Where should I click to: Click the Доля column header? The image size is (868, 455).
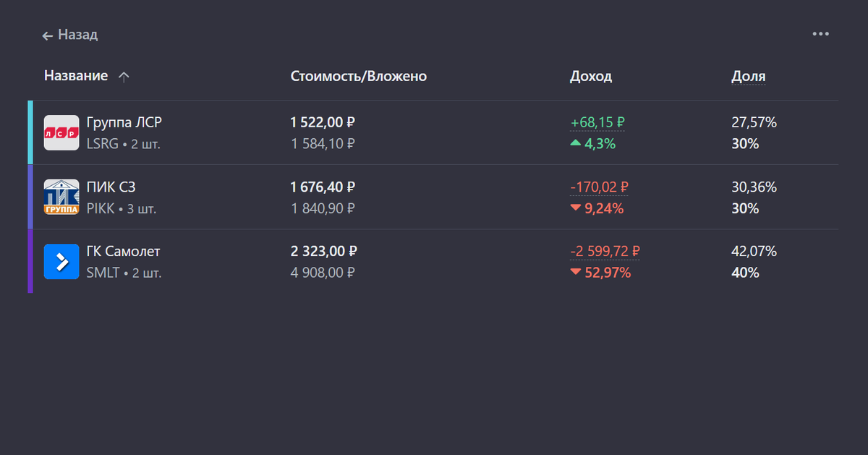[x=749, y=76]
